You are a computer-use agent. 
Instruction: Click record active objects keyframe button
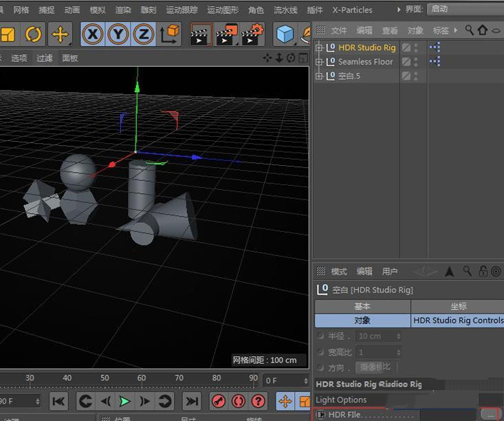point(219,401)
